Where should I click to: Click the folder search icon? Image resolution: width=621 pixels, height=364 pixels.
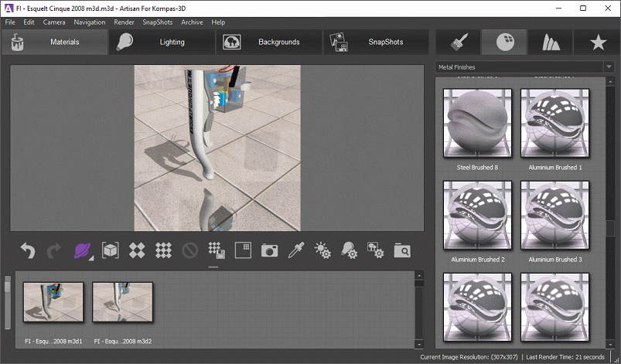[x=401, y=250]
